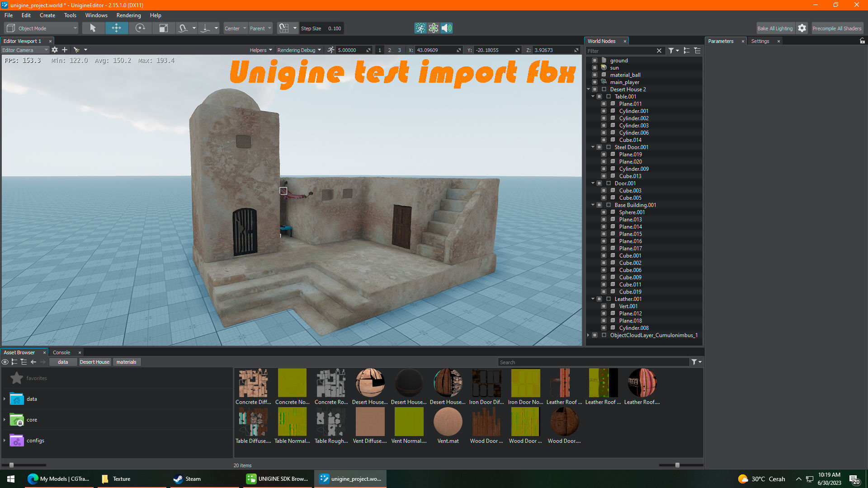Click the data breadcrumb button
868x488 pixels.
pos(63,362)
